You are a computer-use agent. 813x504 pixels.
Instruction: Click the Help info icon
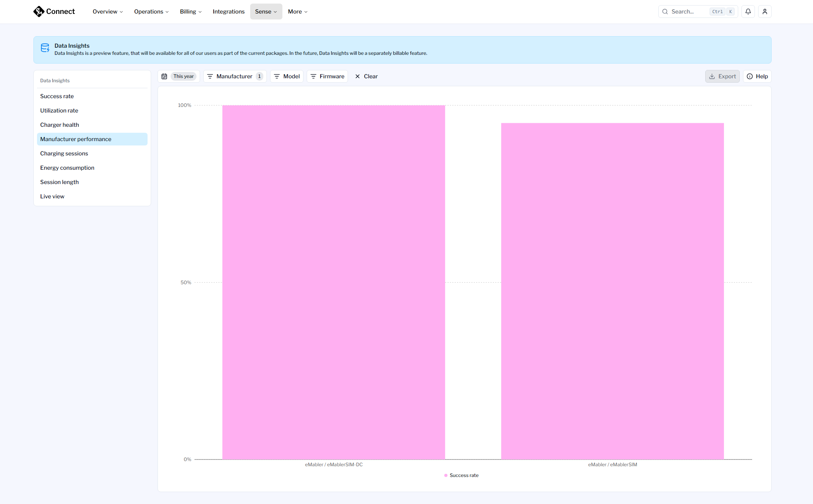750,76
